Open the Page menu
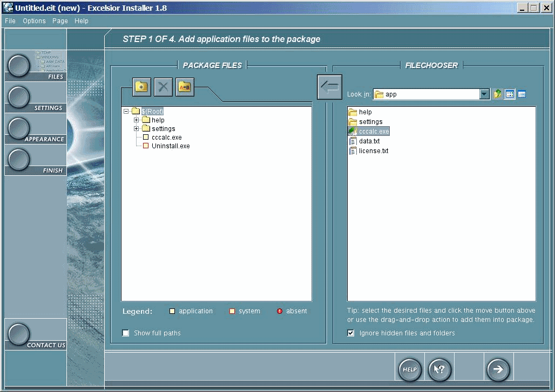Screen dimensions: 555x392 coord(60,21)
